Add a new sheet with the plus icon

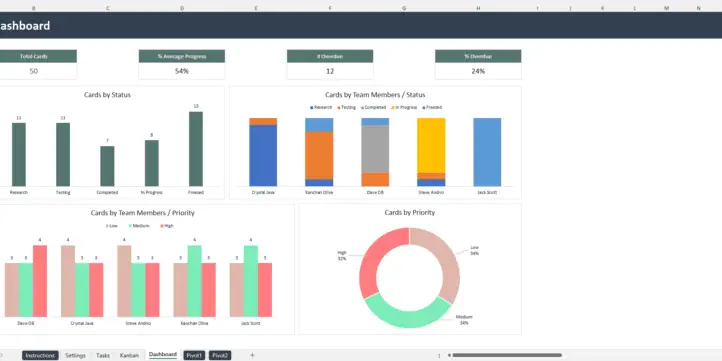252,355
